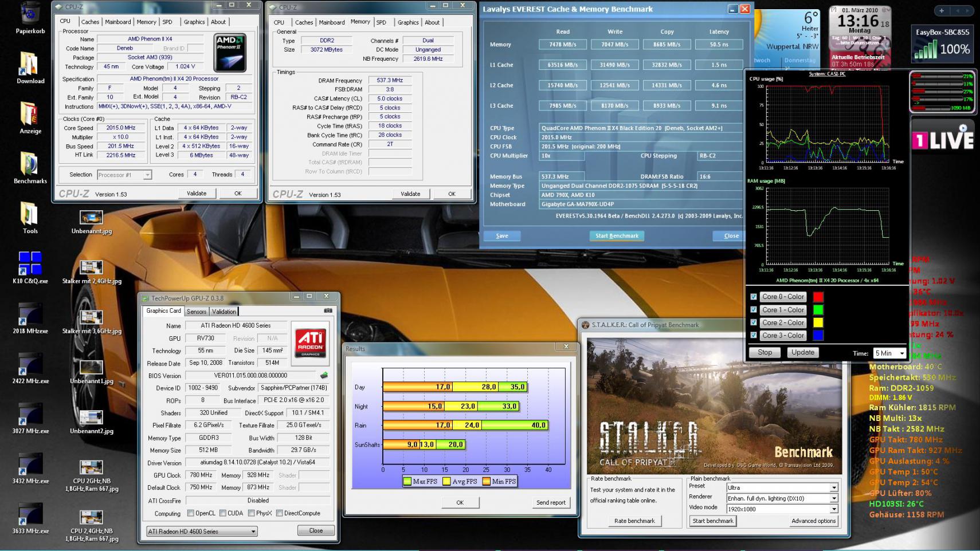Click Start benchmark in S.T.A.L.K.E.R. window
Image resolution: width=980 pixels, height=551 pixels.
(x=713, y=521)
